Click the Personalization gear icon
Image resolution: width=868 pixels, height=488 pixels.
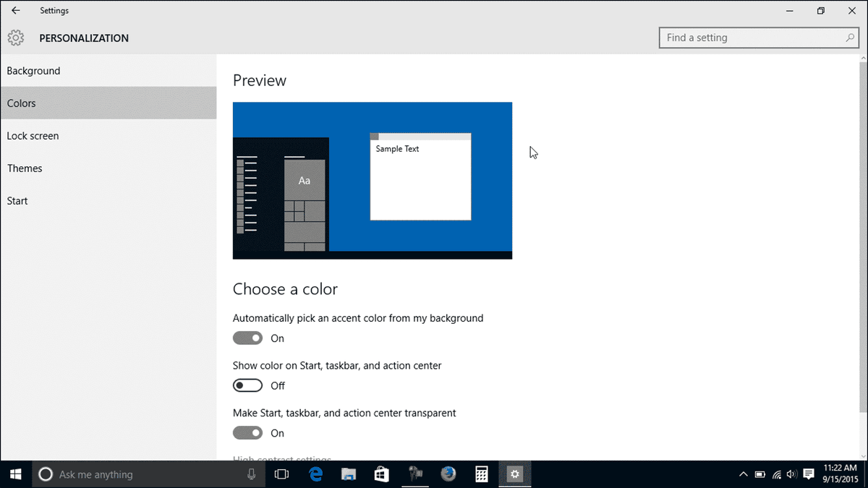[x=16, y=38]
